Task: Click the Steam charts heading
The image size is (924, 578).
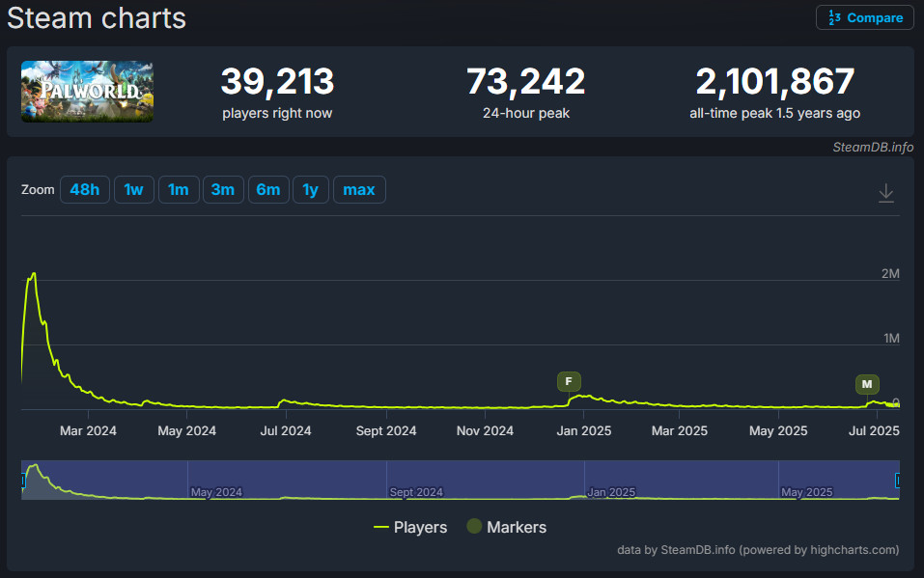Action: click(97, 17)
